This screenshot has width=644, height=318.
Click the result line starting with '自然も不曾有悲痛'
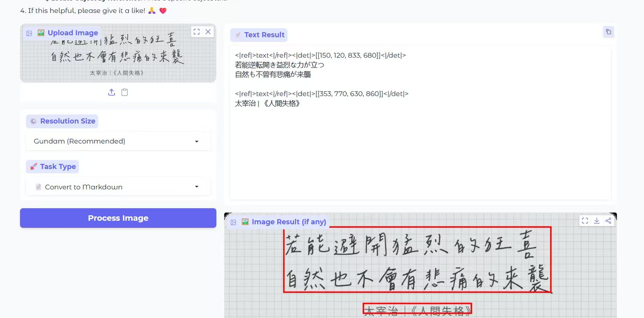coord(273,75)
